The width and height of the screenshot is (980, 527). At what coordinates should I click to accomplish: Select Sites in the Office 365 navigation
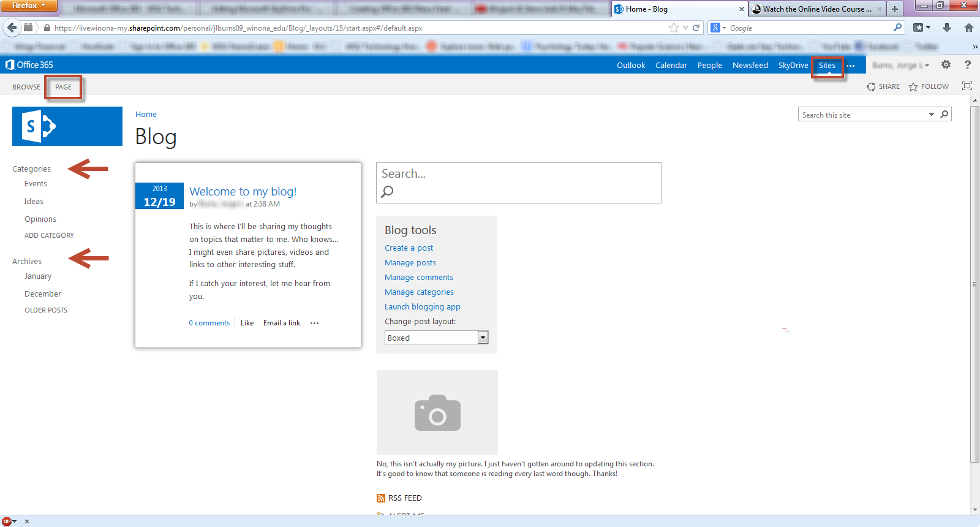(x=827, y=66)
